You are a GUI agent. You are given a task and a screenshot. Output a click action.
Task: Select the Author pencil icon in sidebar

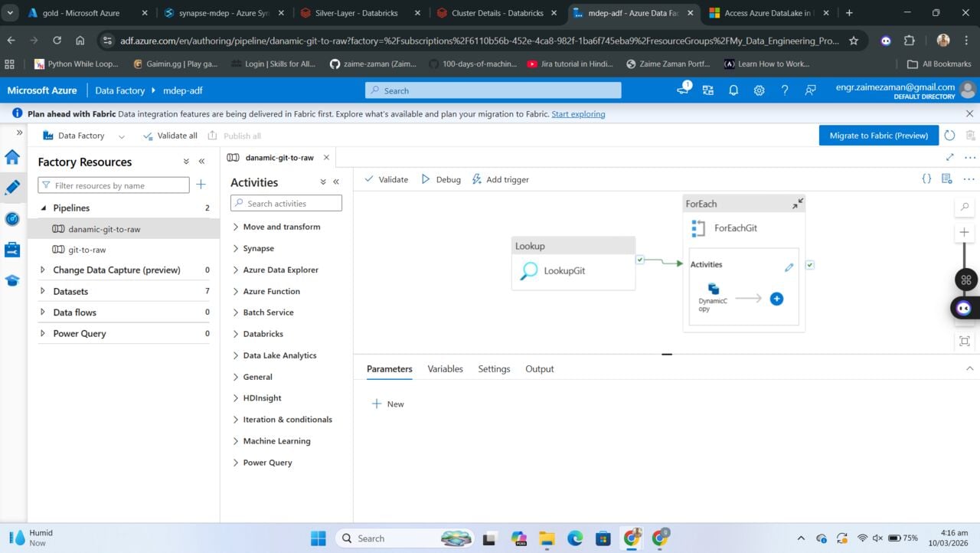pyautogui.click(x=12, y=187)
